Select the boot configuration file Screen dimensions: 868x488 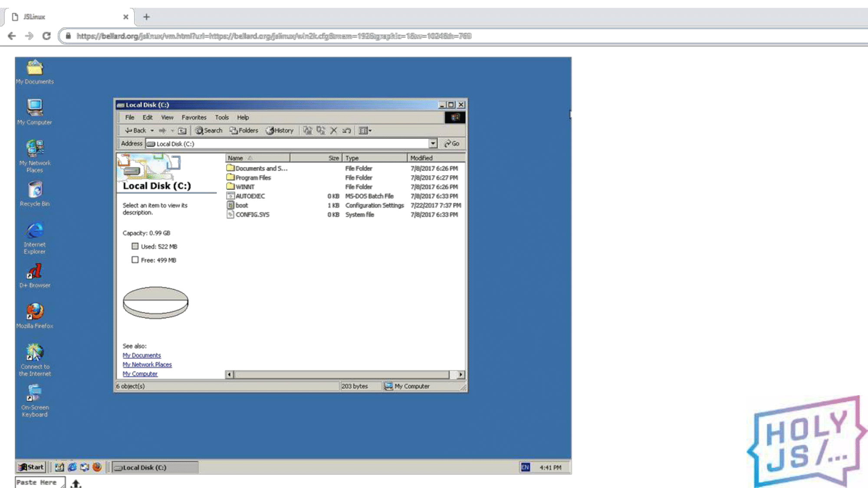[x=237, y=206]
